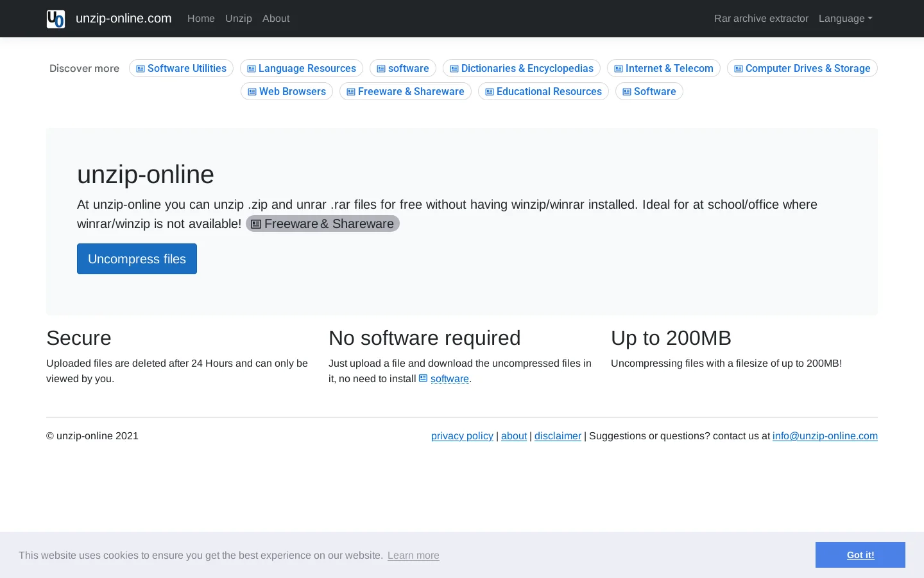Open the Unzip nav item
Viewport: 924px width, 578px height.
coord(239,19)
